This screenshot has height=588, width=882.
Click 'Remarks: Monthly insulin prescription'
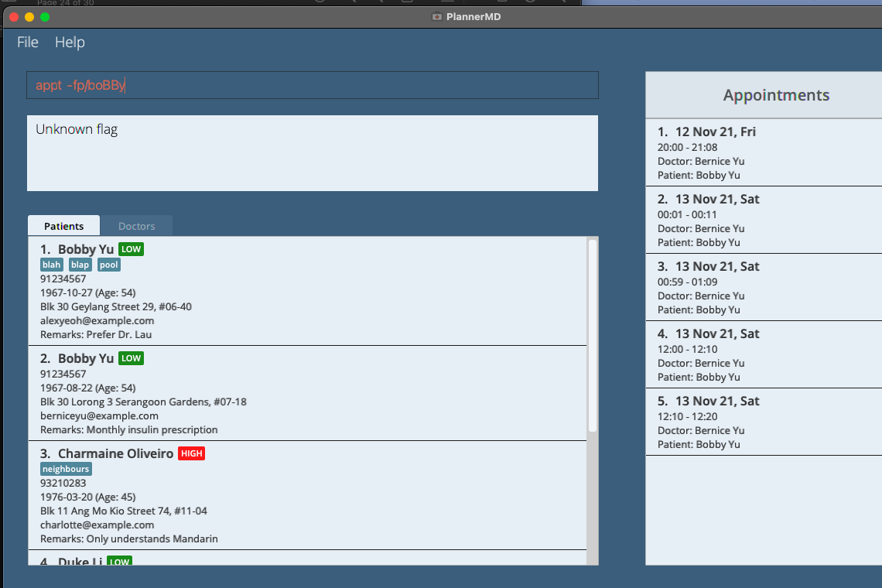pyautogui.click(x=128, y=430)
